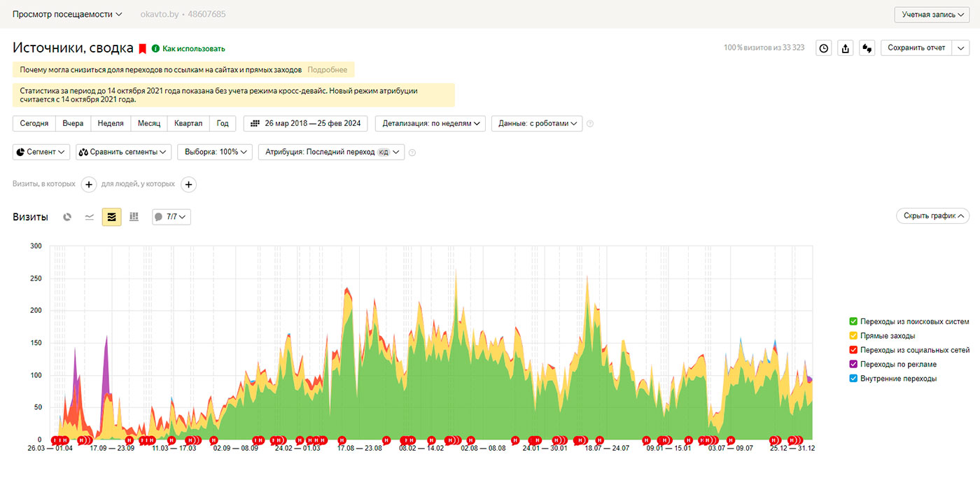Switch chart to column view
Viewport: 980px width, 485px height.
coord(134,217)
